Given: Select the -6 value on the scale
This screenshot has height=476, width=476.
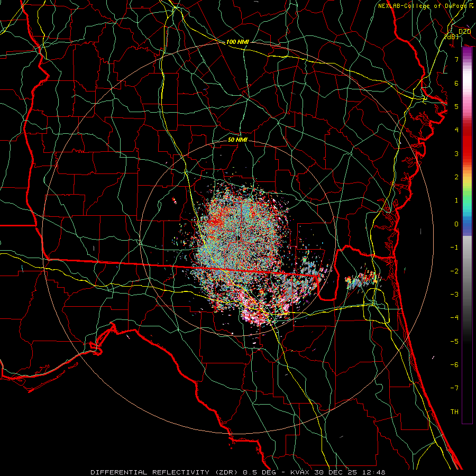Looking at the screenshot, I should pos(454,364).
